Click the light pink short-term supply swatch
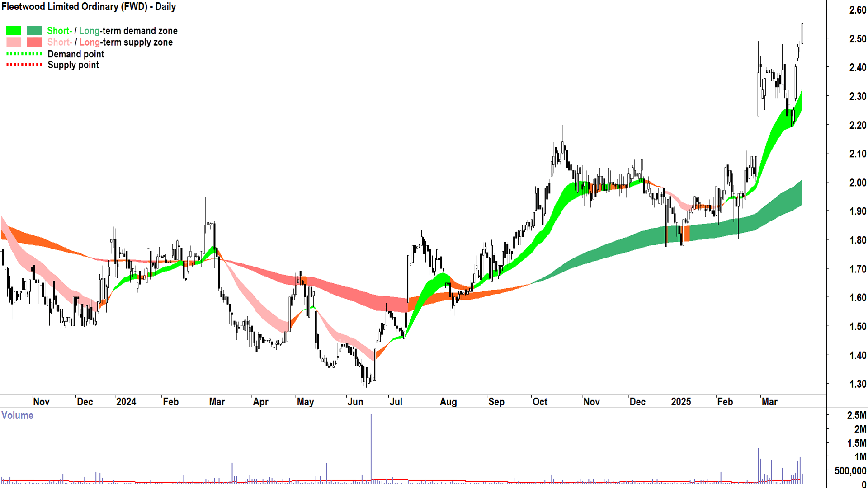The height and width of the screenshot is (488, 868). 14,42
